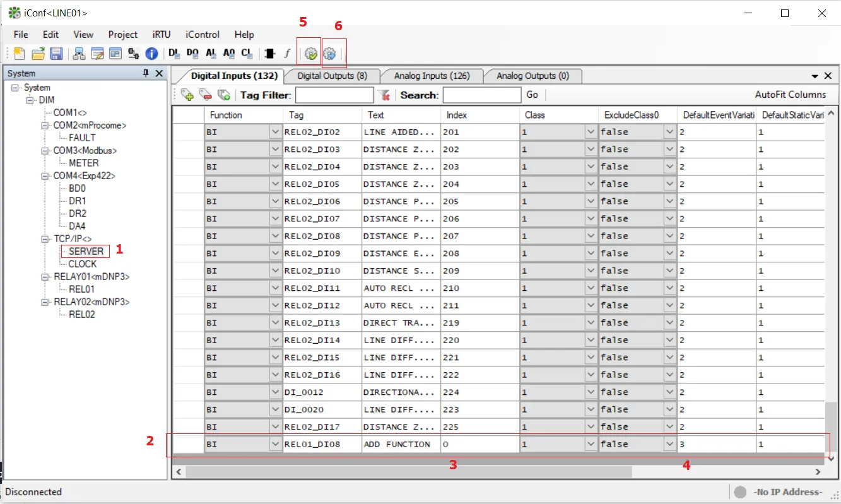Select SERVER in the system tree
The width and height of the screenshot is (841, 504).
coord(86,251)
